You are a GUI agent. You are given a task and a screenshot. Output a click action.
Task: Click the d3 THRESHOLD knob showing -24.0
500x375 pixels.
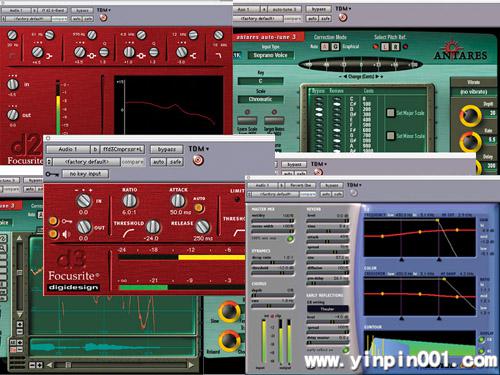click(153, 227)
